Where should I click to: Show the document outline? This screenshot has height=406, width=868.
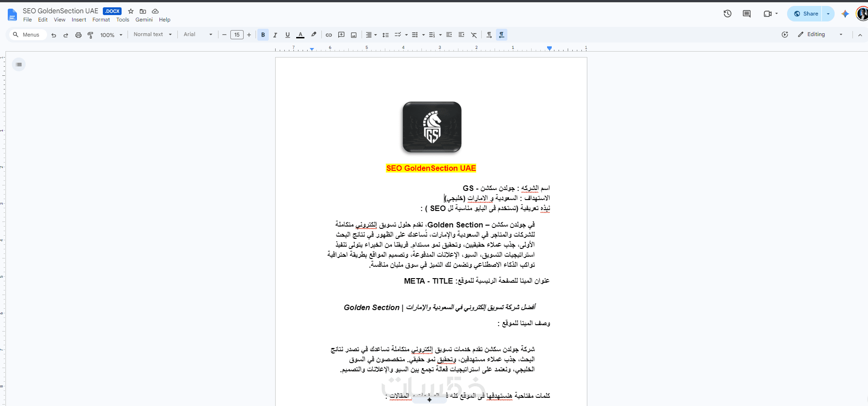pos(19,64)
